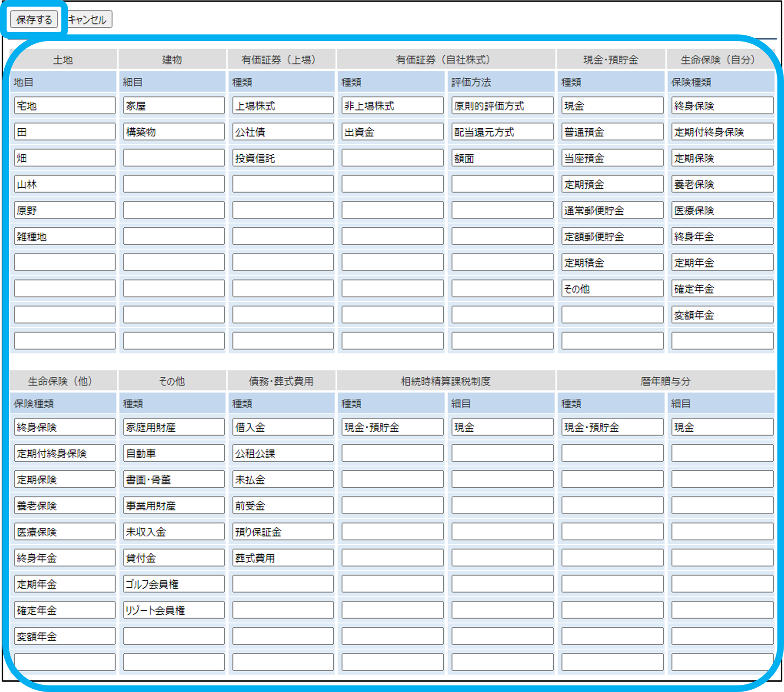
Task: Select the 葬式費用 input field
Action: [x=283, y=558]
